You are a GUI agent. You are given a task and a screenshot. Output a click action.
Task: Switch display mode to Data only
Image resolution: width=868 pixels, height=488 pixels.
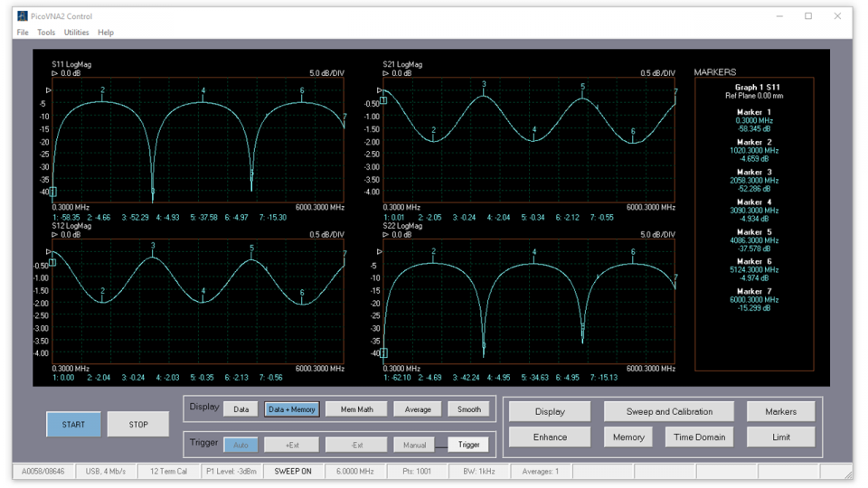click(x=241, y=409)
